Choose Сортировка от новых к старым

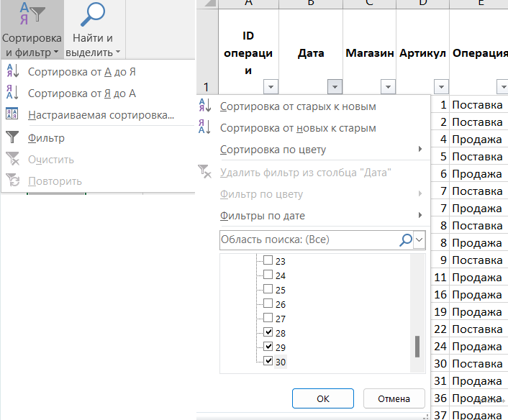(x=298, y=128)
